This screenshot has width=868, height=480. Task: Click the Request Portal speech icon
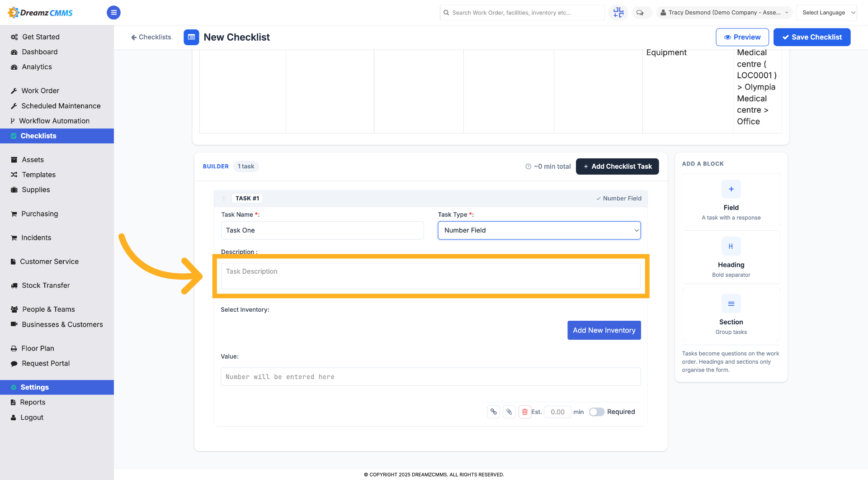pos(14,363)
